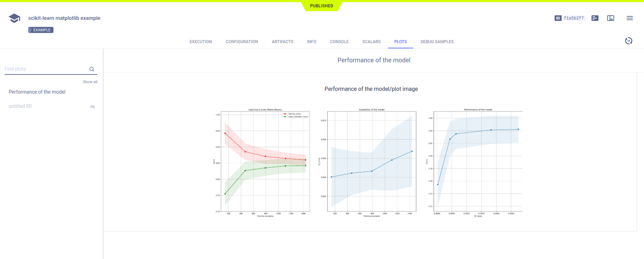The width and height of the screenshot is (644, 259).
Task: Click the EXAMPLE tag badge
Action: click(41, 30)
